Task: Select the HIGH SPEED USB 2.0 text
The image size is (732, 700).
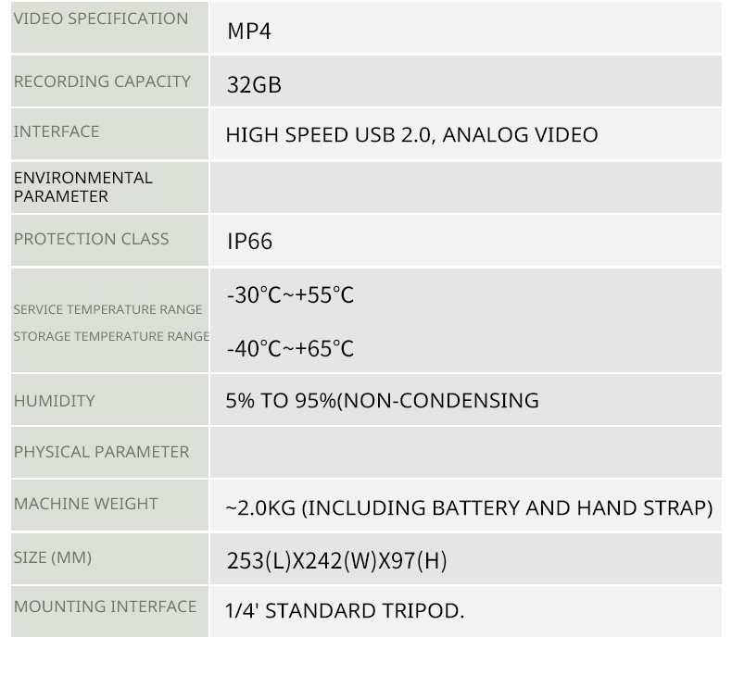Action: (328, 135)
